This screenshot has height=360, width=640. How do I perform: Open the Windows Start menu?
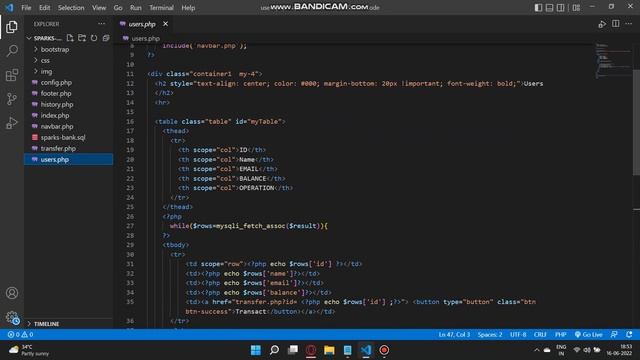pos(256,350)
